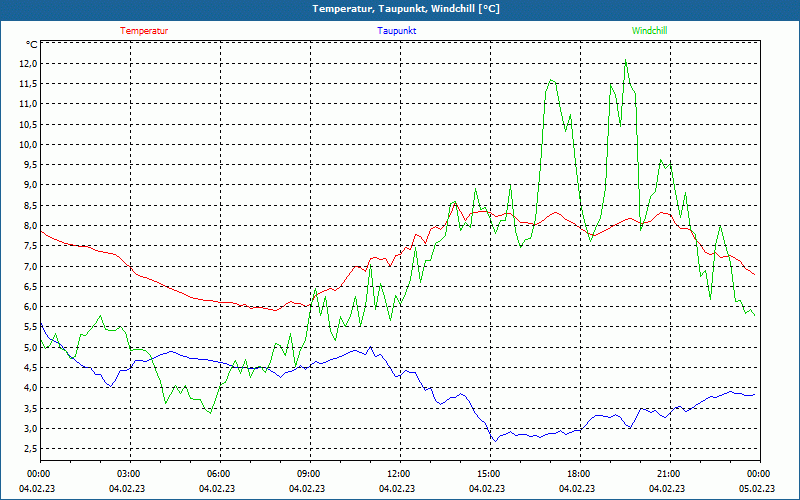Click the 18:00 time label
Image resolution: width=800 pixels, height=500 pixels.
578,474
